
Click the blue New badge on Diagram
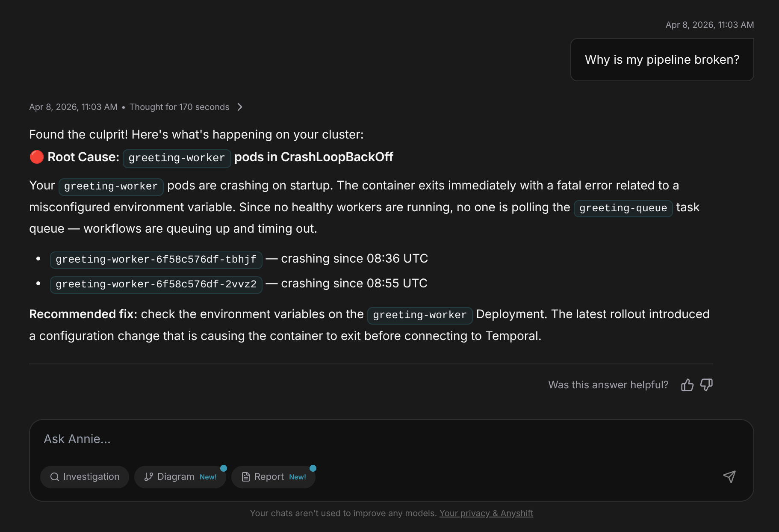(x=223, y=468)
